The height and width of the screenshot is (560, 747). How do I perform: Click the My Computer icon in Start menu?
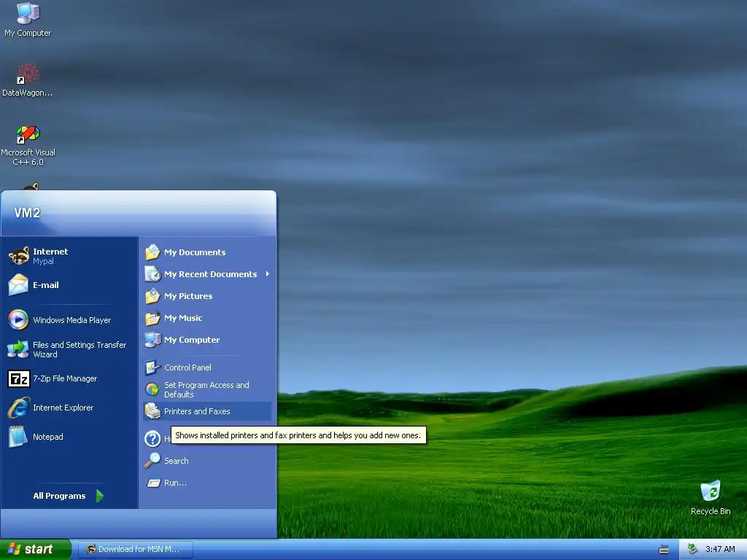[x=152, y=340]
